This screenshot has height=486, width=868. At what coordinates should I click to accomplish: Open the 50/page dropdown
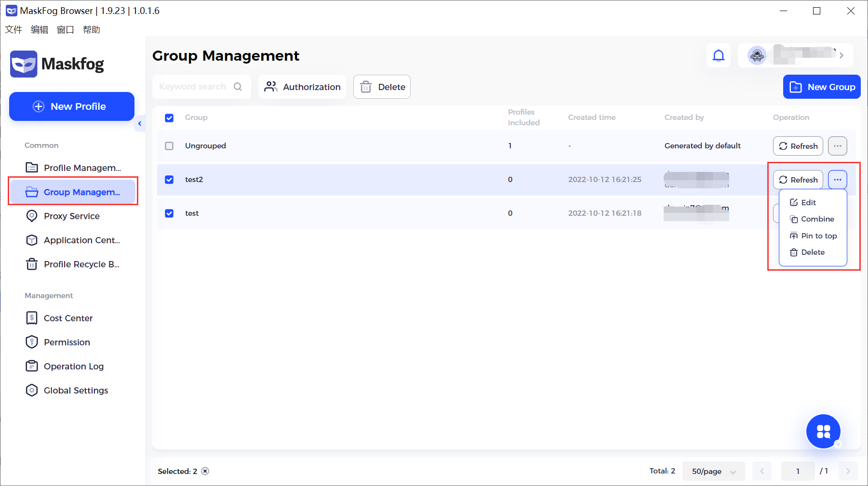tap(713, 471)
